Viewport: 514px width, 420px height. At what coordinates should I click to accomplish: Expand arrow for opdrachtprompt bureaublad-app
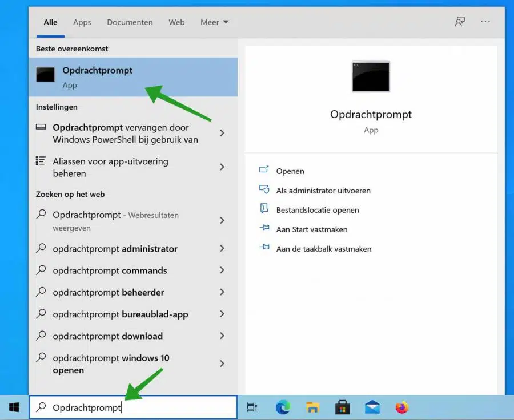[222, 314]
